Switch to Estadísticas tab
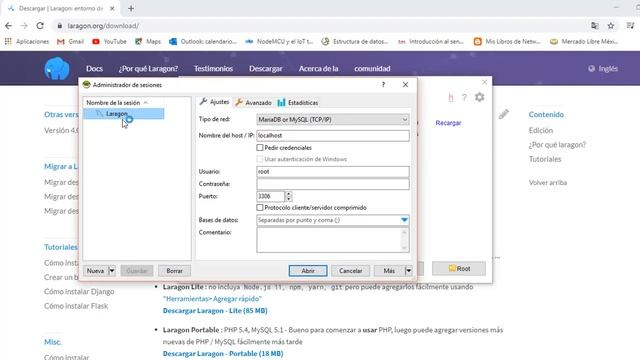Screen dimensions: 640x360 pos(298,102)
